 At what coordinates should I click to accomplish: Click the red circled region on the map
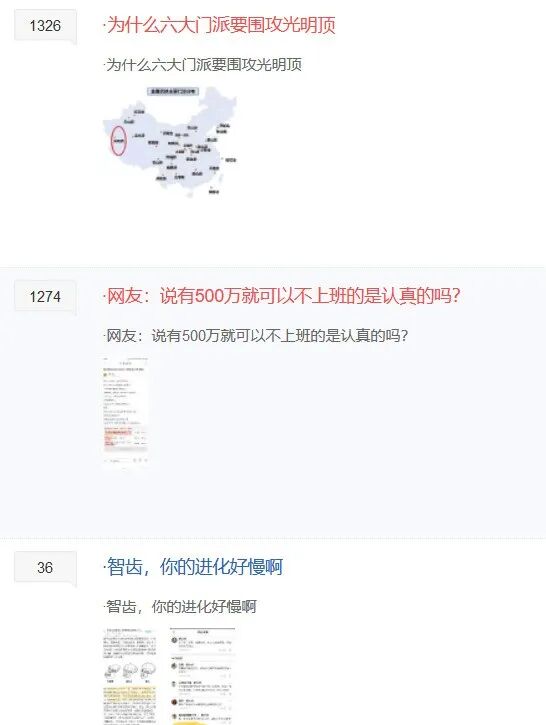tap(119, 141)
